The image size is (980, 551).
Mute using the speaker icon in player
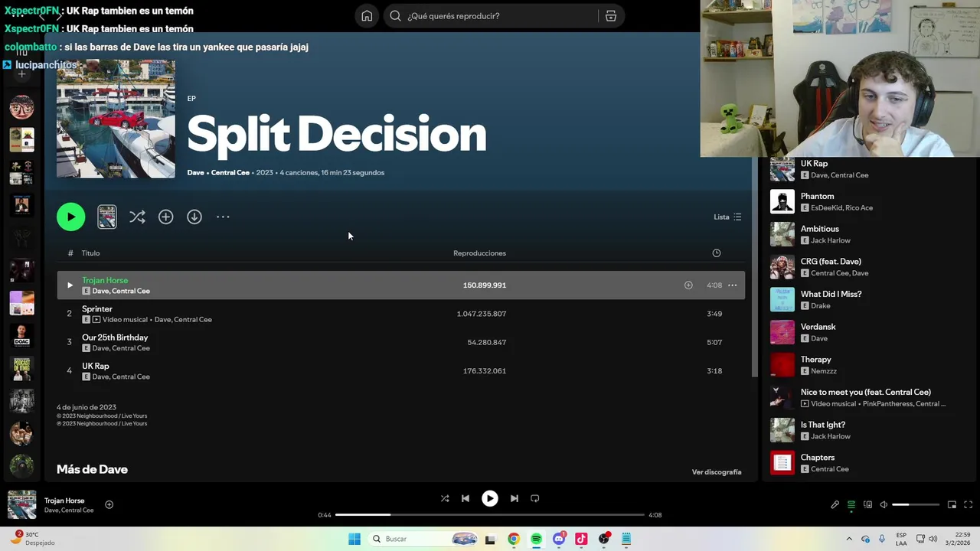click(x=884, y=505)
